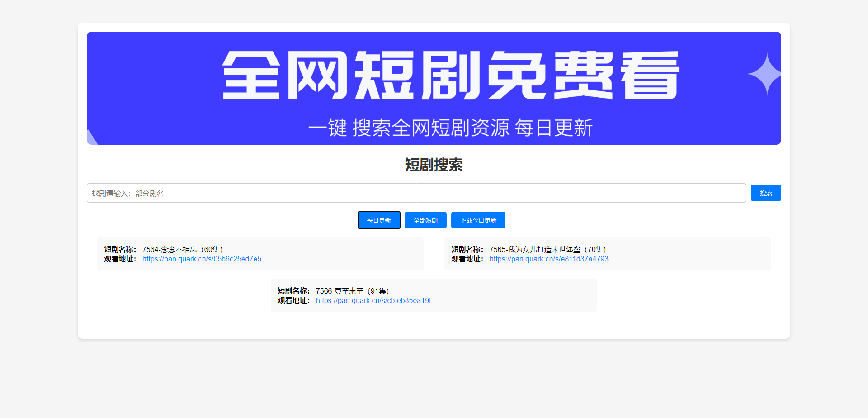The width and height of the screenshot is (868, 418).
Task: Open the link for 我为女儿打造末世堡垒
Action: [x=548, y=259]
